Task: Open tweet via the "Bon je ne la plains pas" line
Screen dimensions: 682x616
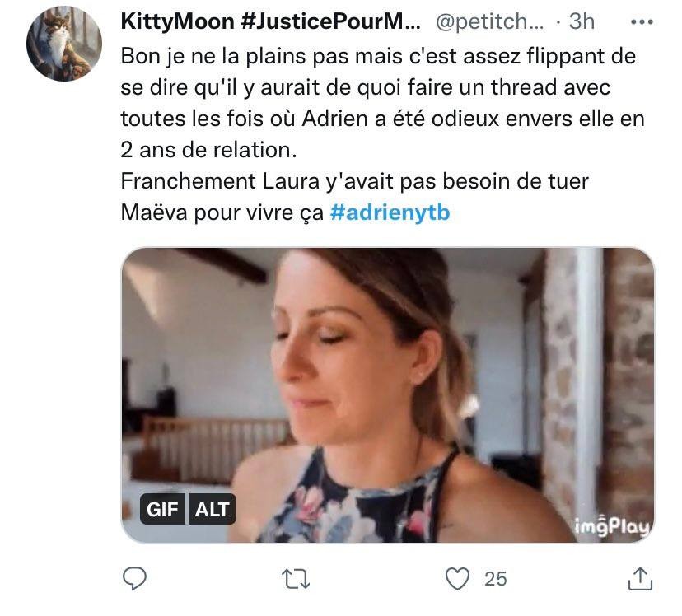Action: [x=379, y=57]
